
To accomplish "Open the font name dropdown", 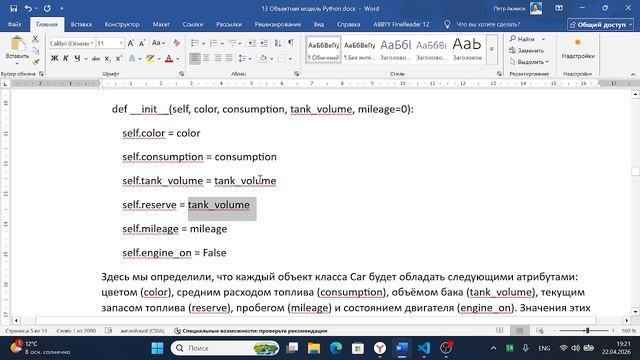I will click(x=92, y=43).
